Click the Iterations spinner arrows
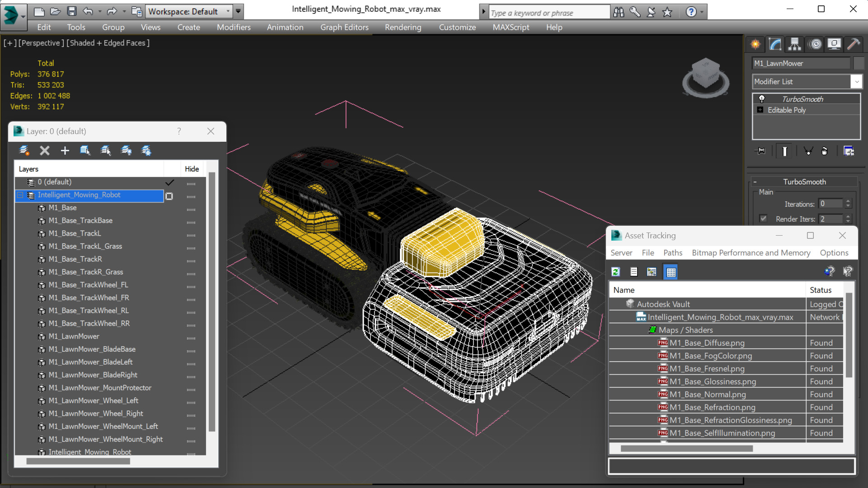Viewport: 868px width, 488px height. (848, 204)
